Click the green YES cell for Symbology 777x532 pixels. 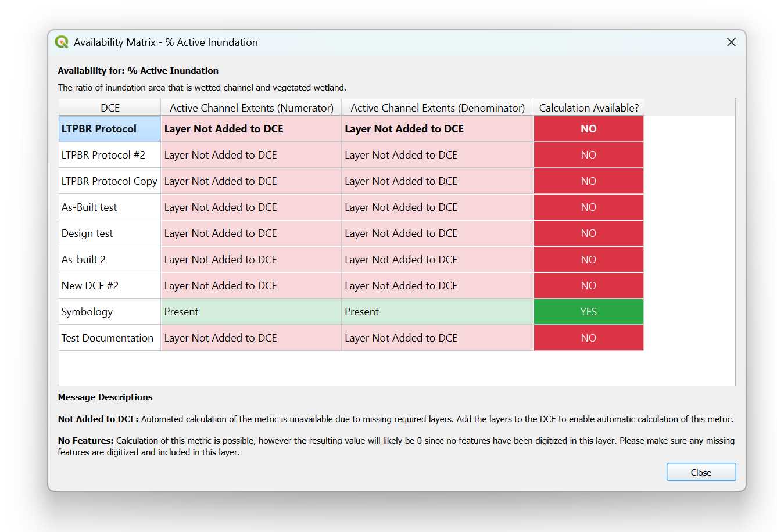(589, 312)
